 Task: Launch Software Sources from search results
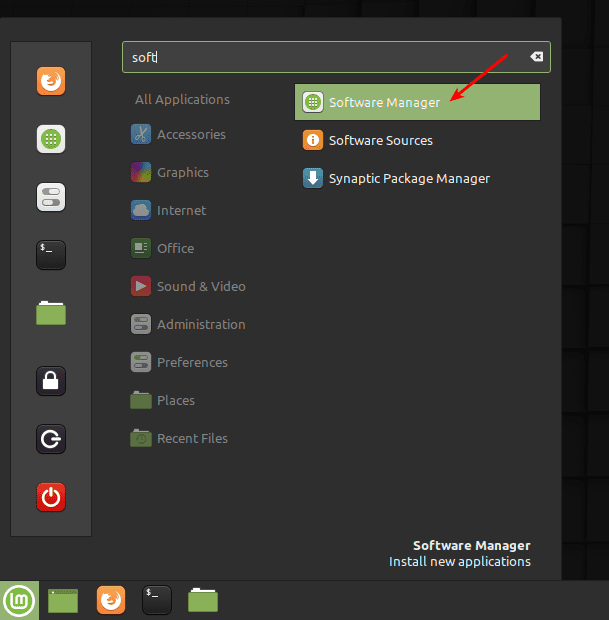(x=417, y=140)
